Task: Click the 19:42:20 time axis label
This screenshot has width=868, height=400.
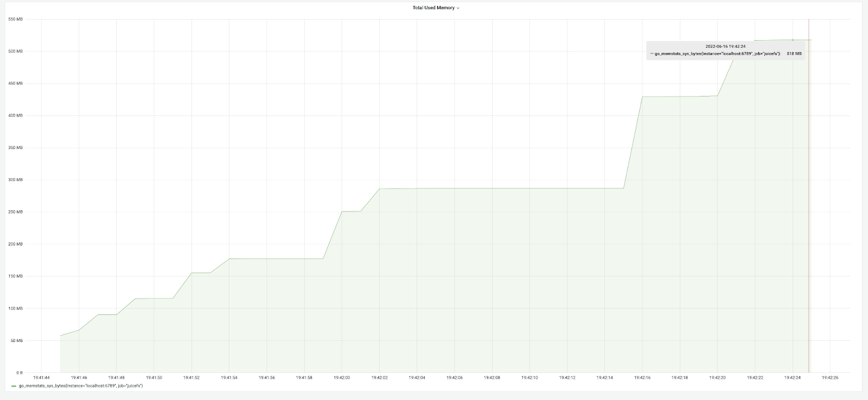Action: [717, 378]
